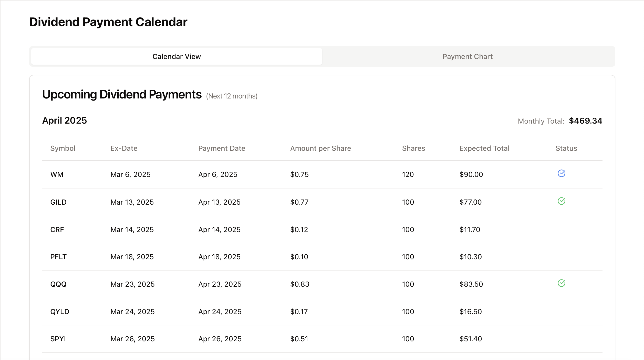644x360 pixels.
Task: Click the green confirmed icon in the GILD row
Action: tap(561, 202)
